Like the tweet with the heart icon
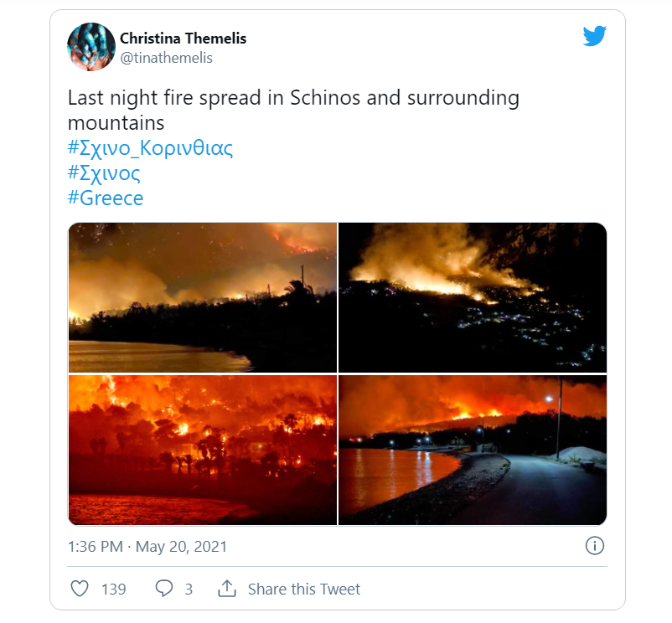The image size is (672, 623). point(80,589)
